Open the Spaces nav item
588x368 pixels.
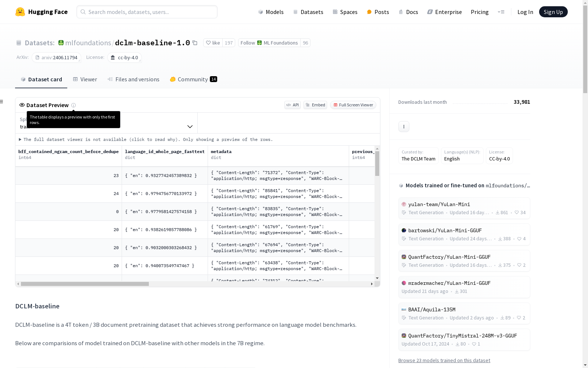[345, 12]
